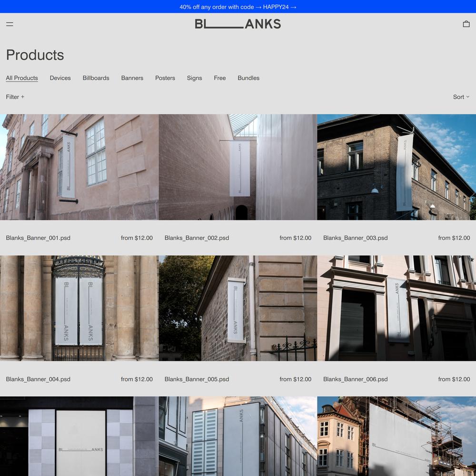
Task: Click the Blanks_Banner_003.psd title
Action: [355, 238]
